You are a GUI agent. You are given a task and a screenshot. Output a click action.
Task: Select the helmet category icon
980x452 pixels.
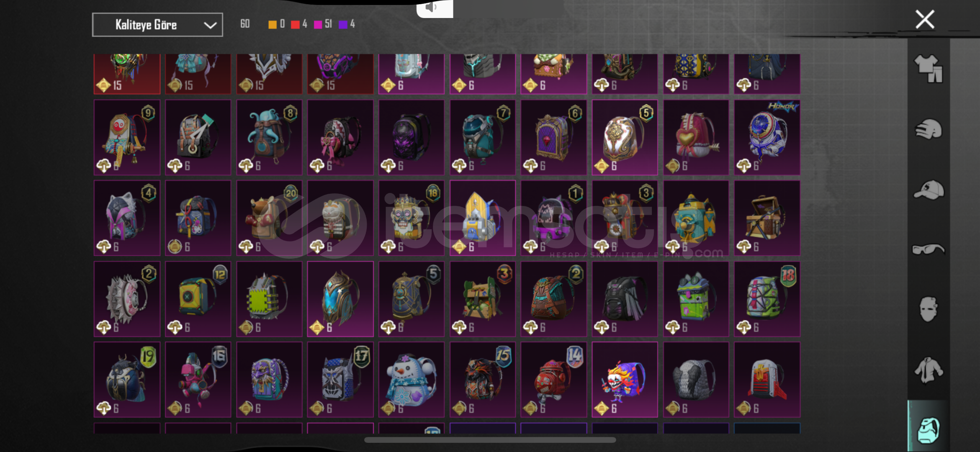tap(928, 129)
